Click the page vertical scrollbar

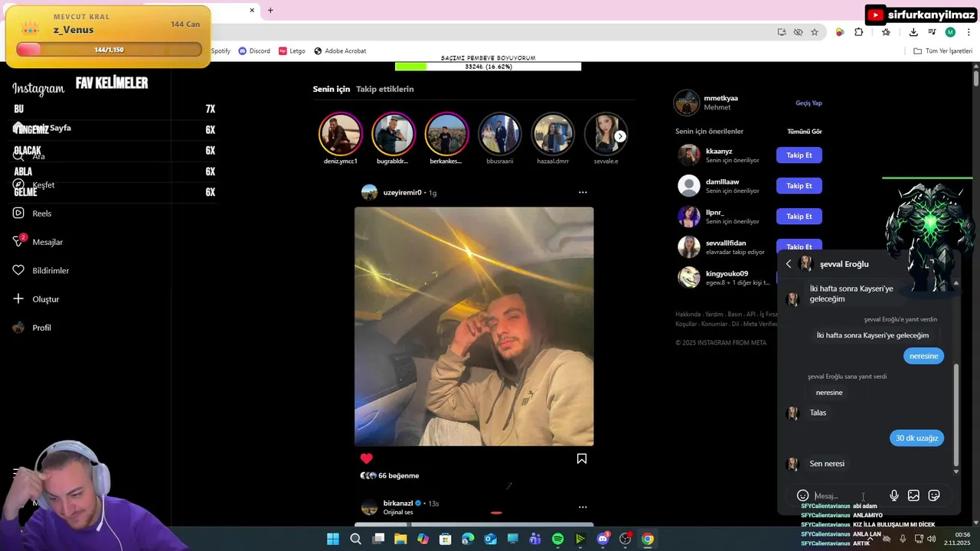(x=976, y=78)
